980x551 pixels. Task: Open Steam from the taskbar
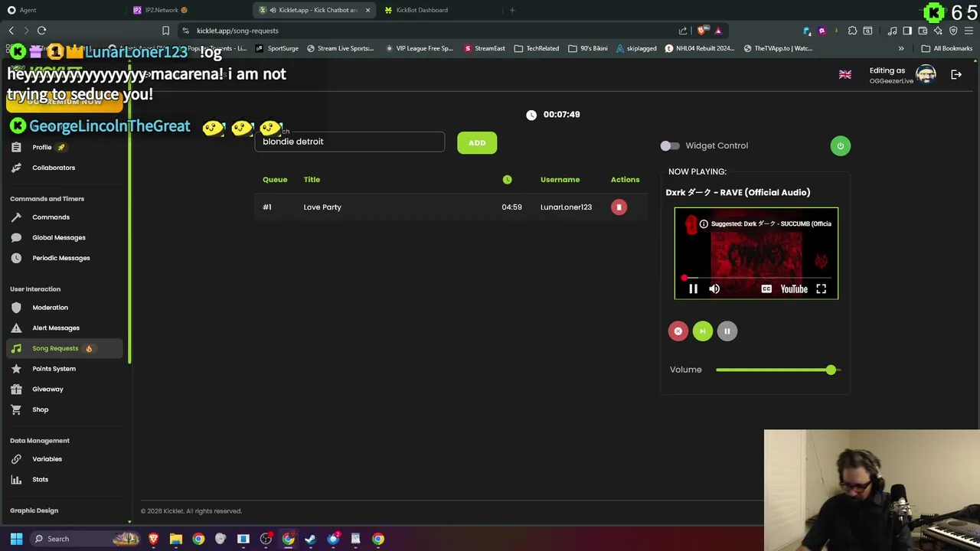click(310, 539)
